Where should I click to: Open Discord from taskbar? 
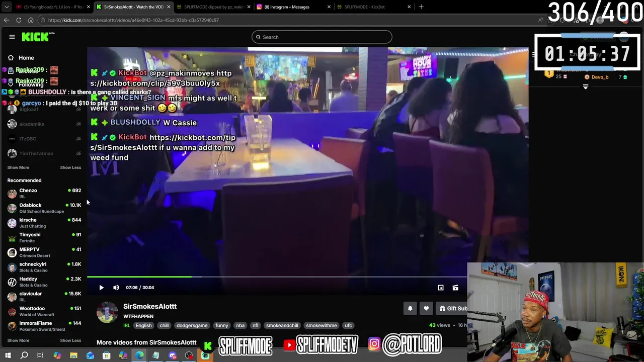[173, 355]
